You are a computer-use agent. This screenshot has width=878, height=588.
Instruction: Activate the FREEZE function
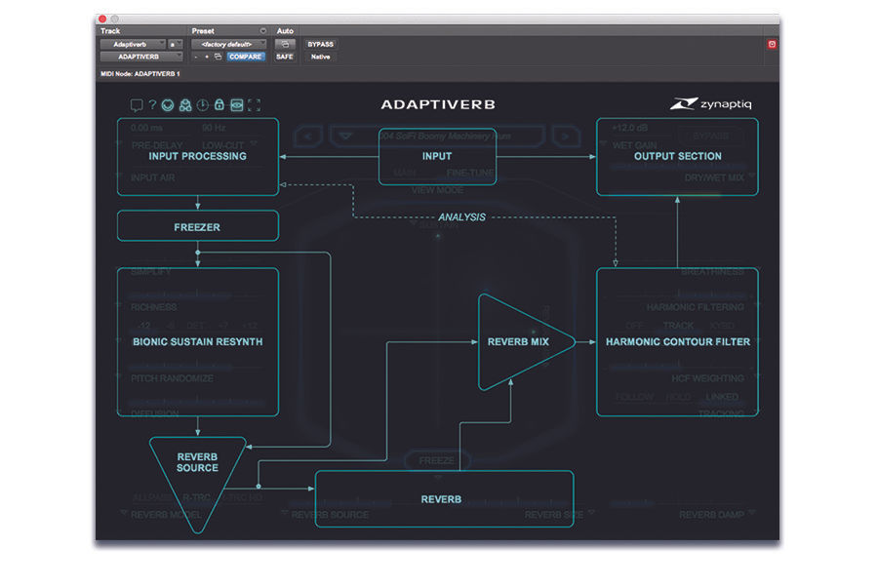[x=437, y=460]
